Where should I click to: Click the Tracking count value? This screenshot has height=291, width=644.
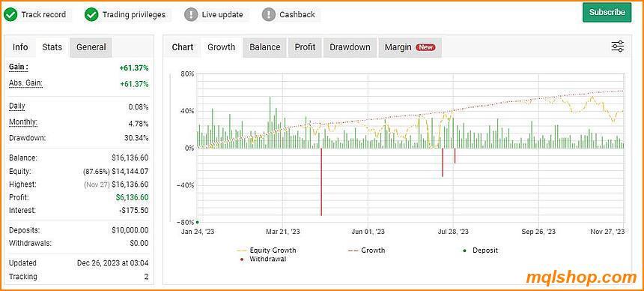(146, 277)
